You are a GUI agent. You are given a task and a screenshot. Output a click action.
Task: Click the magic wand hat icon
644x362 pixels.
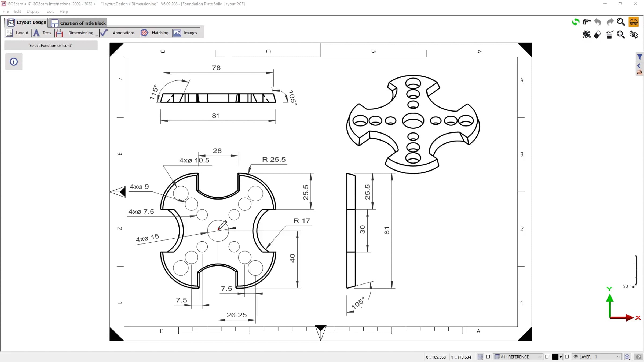tap(610, 34)
